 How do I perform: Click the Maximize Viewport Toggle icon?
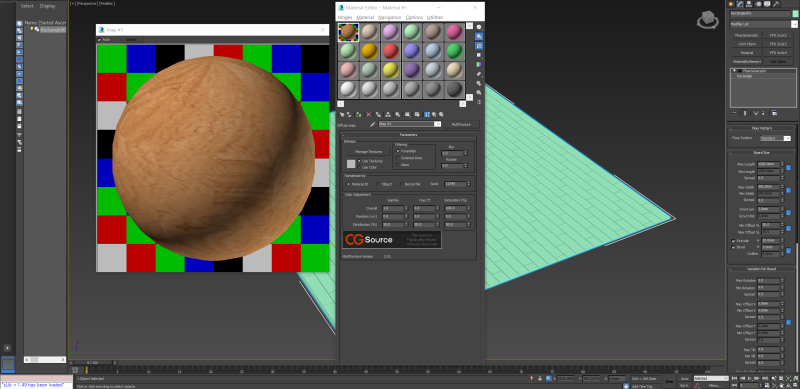coord(796,386)
